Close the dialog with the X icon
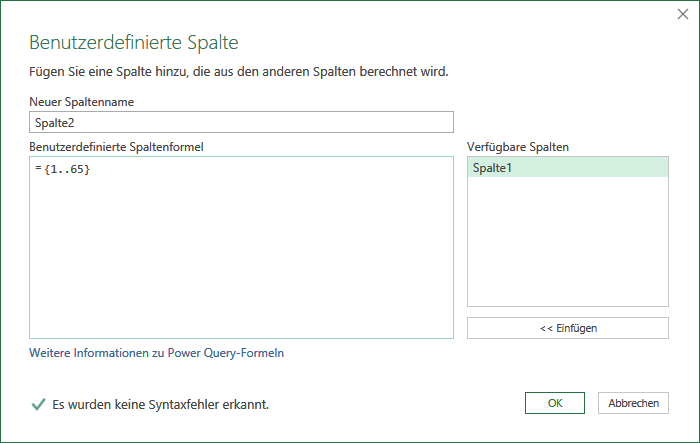Image resolution: width=700 pixels, height=443 pixels. point(683,14)
